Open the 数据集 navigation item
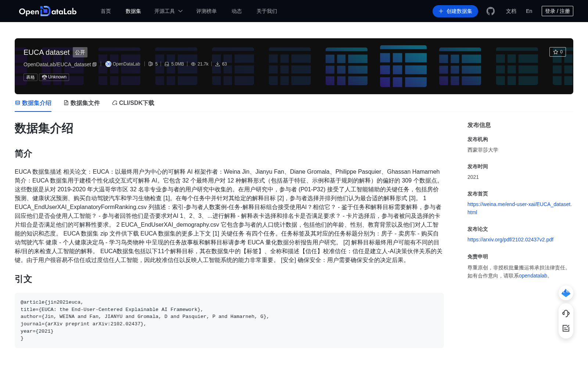588x368 pixels. coord(133,11)
